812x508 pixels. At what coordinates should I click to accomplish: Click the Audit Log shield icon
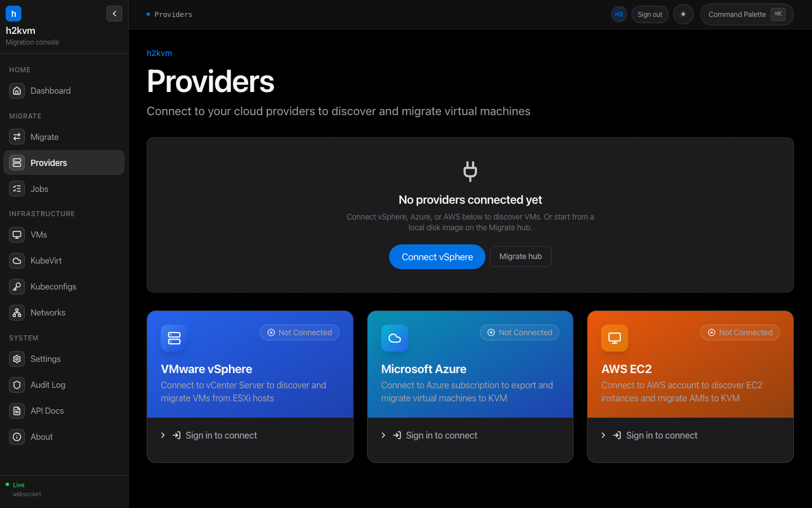tap(17, 385)
